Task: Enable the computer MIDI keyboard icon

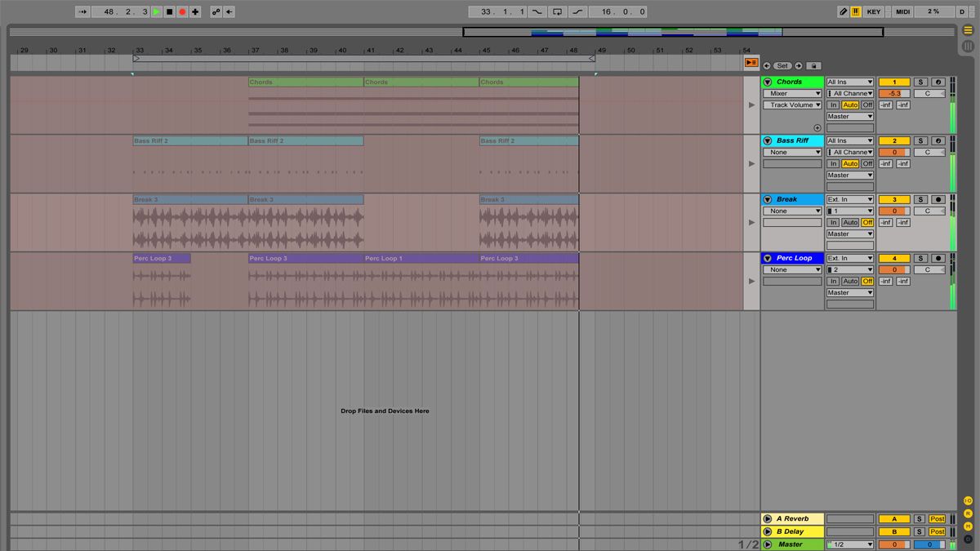Action: click(x=857, y=11)
